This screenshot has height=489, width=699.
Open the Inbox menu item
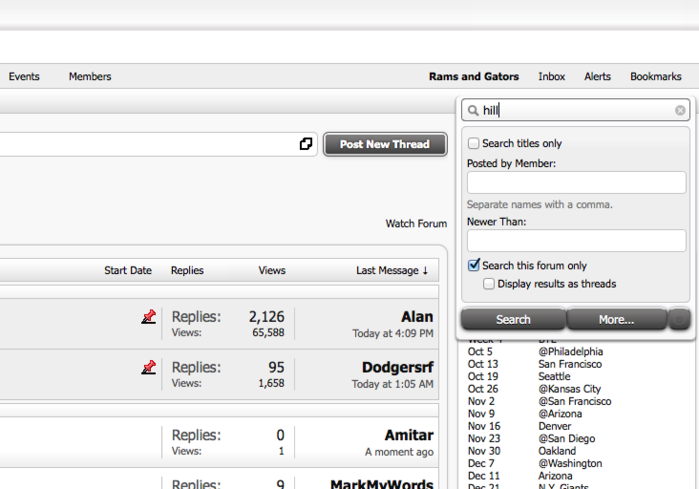pos(551,77)
